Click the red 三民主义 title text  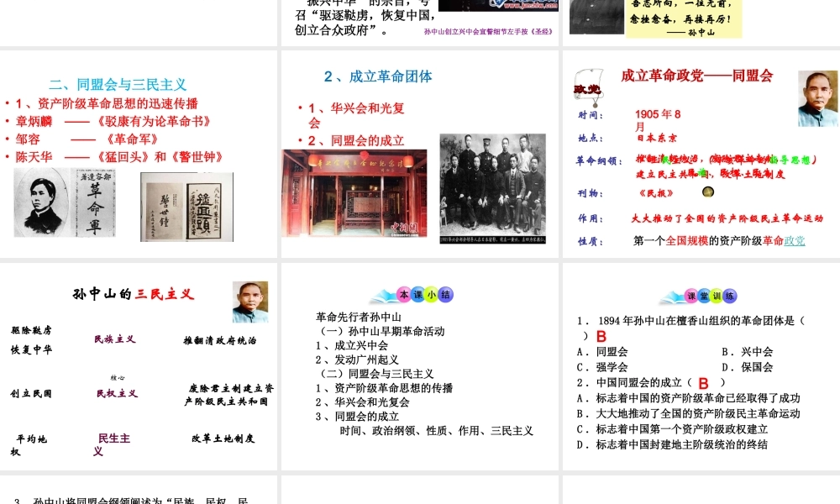(x=165, y=294)
